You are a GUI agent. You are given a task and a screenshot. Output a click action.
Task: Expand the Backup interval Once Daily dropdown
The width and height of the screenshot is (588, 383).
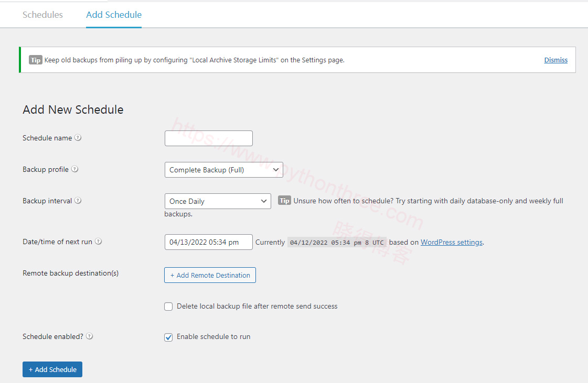(218, 201)
